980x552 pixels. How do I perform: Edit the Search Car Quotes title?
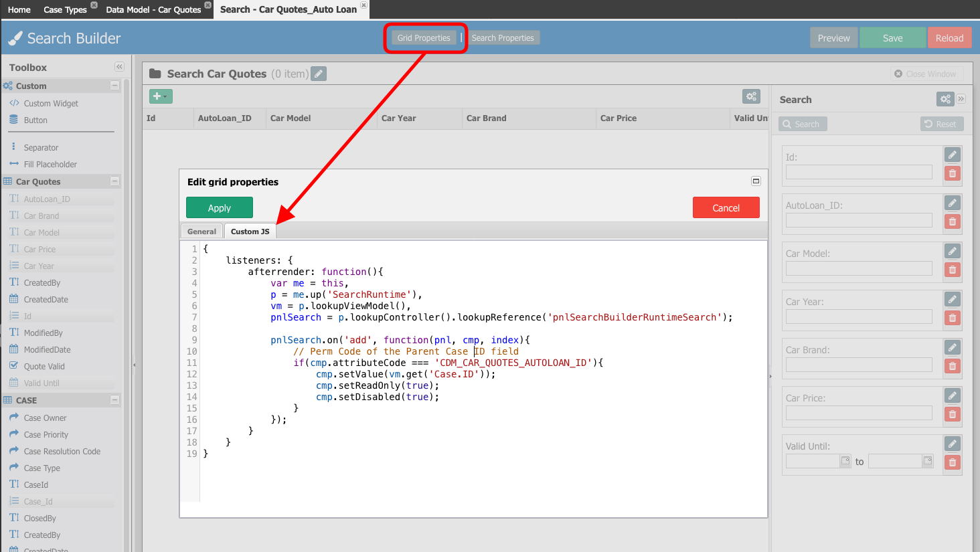click(319, 74)
